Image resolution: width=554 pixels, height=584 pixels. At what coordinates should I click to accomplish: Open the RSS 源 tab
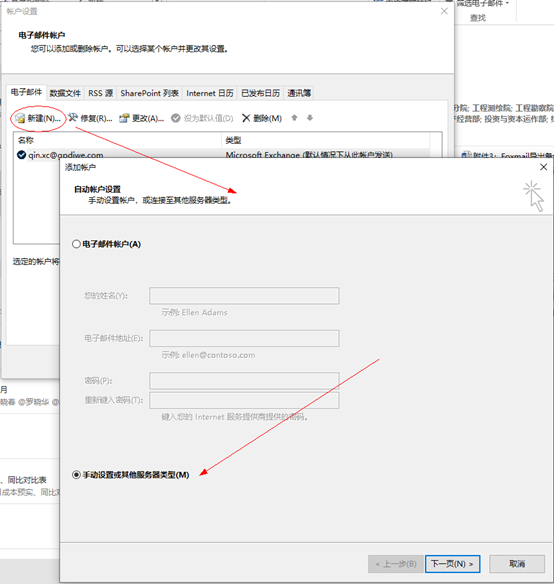[x=101, y=93]
